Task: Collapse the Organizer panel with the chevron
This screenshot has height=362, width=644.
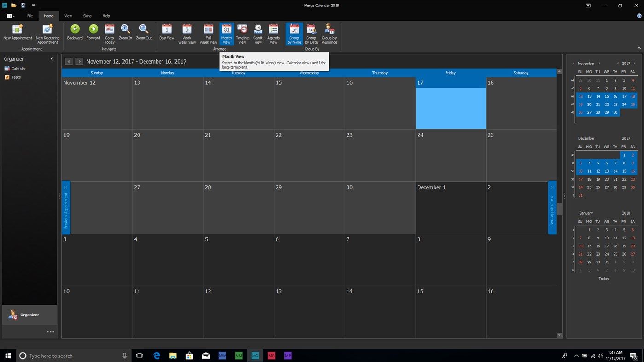Action: 52,59
